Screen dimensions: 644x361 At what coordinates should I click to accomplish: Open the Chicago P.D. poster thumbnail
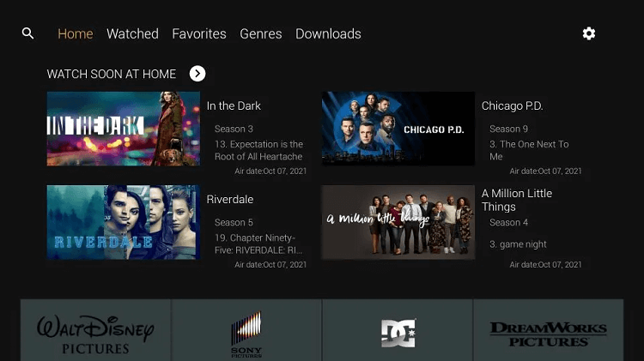(x=398, y=129)
